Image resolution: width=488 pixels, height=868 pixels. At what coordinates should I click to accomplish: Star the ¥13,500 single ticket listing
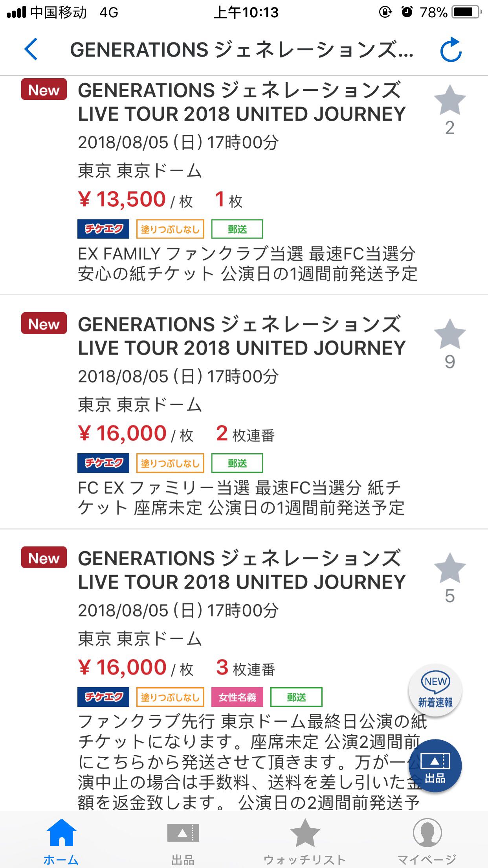[x=449, y=100]
